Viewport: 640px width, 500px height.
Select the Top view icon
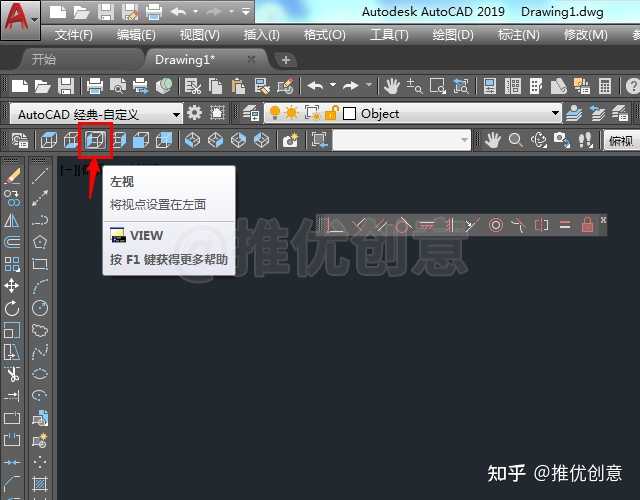49,140
